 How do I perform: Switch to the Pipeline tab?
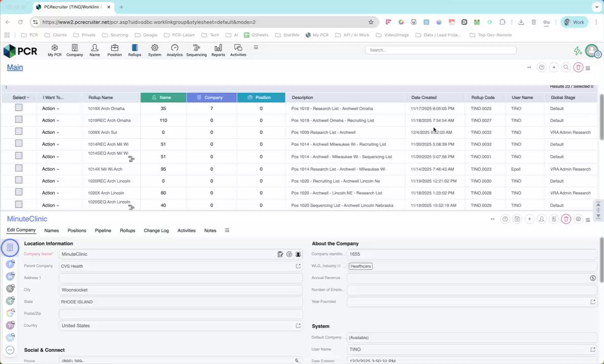coord(103,231)
